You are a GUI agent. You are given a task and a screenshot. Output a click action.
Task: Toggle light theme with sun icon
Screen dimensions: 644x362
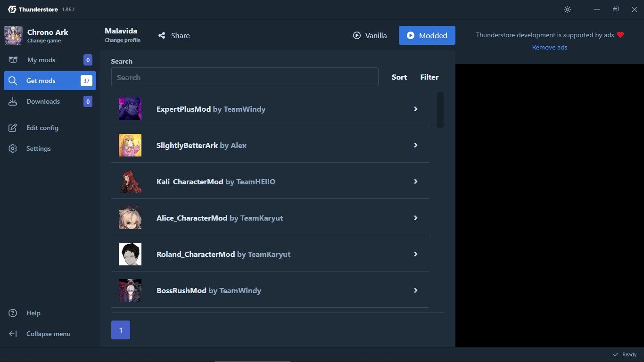(568, 9)
